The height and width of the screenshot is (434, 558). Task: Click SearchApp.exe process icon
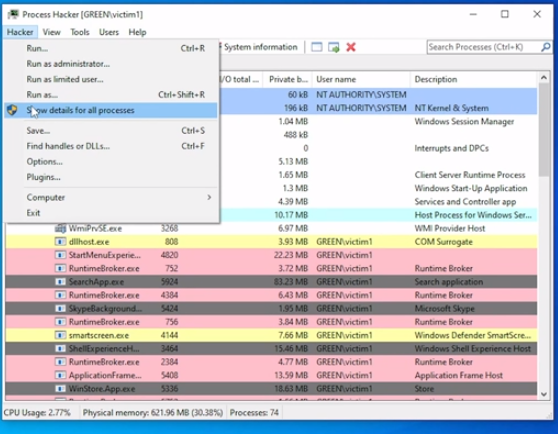(60, 282)
